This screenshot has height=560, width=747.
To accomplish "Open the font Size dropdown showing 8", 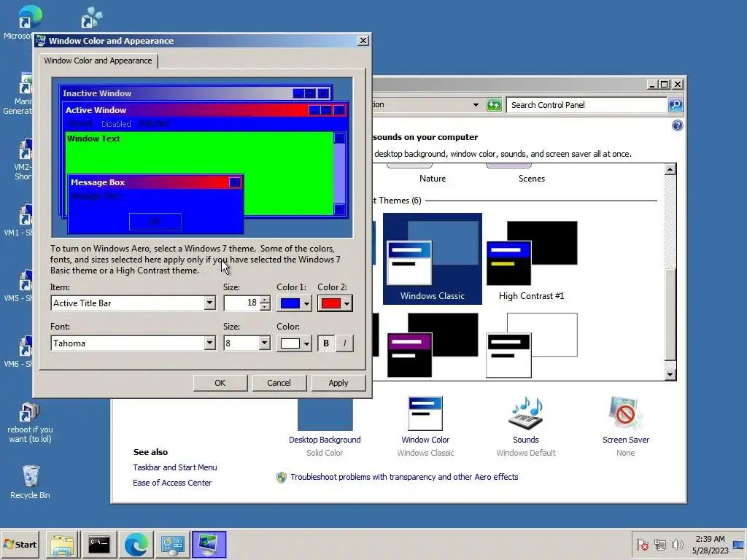I will (265, 343).
